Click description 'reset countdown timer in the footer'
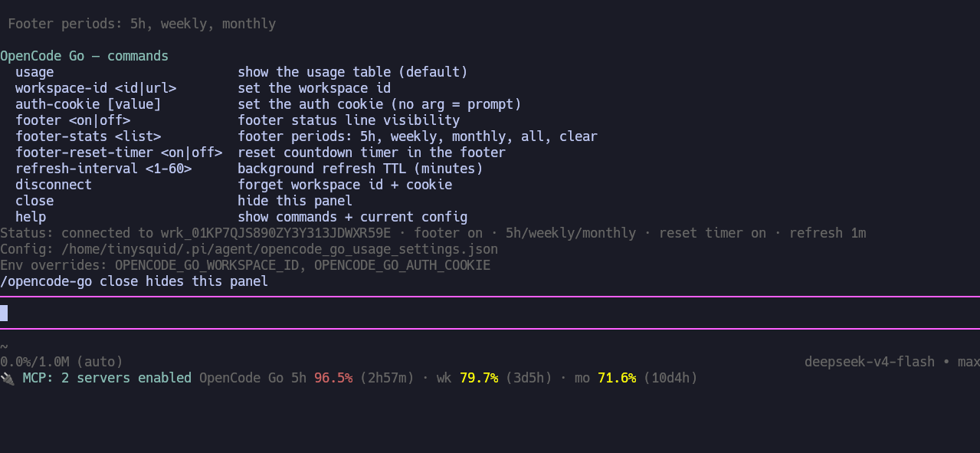980x453 pixels. coord(372,153)
